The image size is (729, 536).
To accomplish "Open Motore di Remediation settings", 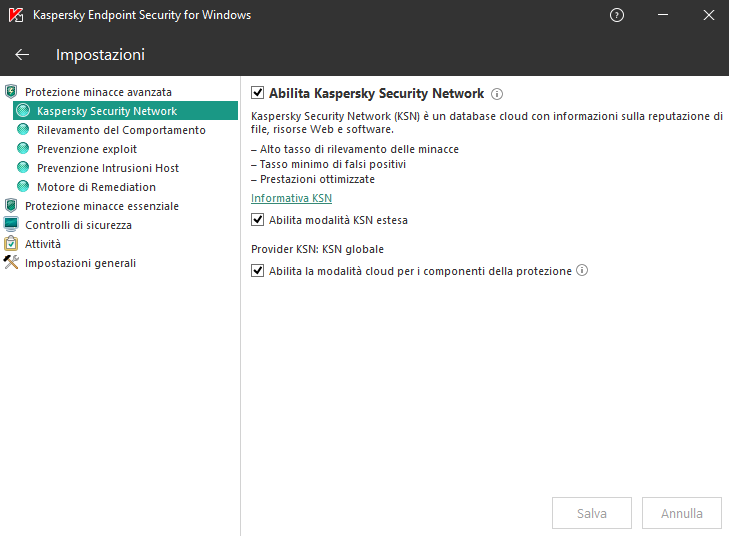I will coord(96,187).
